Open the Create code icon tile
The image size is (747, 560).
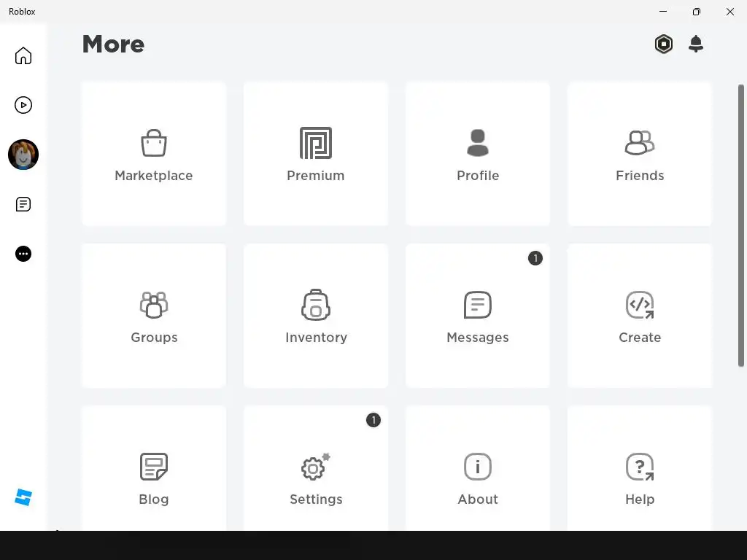640,305
